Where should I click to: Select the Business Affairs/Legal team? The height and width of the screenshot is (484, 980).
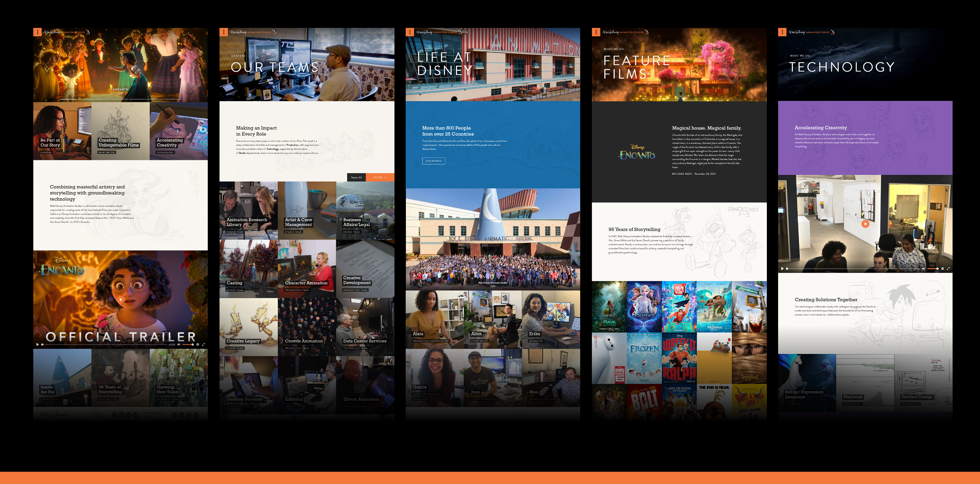click(365, 211)
